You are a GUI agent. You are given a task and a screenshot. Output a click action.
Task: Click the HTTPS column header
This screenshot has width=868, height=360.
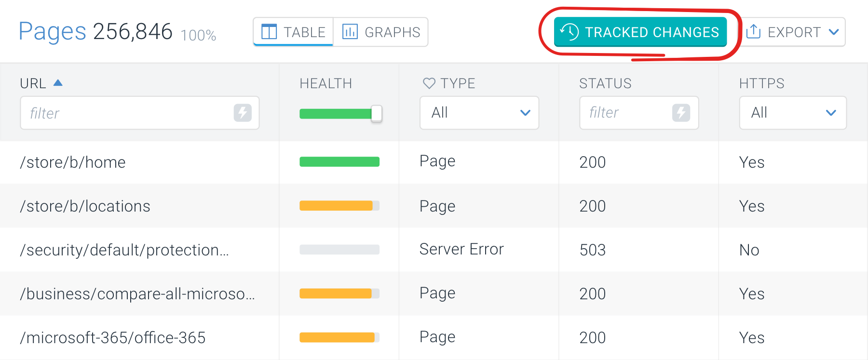761,83
